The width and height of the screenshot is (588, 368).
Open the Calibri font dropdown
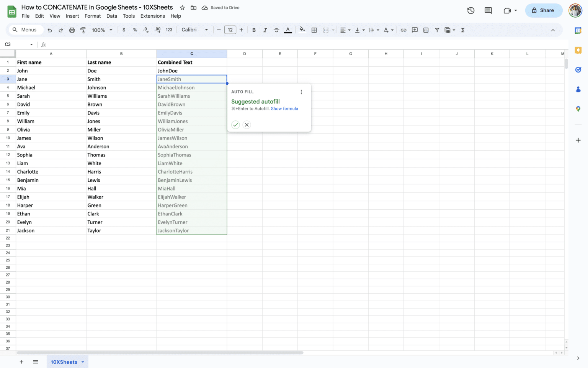[x=195, y=30]
